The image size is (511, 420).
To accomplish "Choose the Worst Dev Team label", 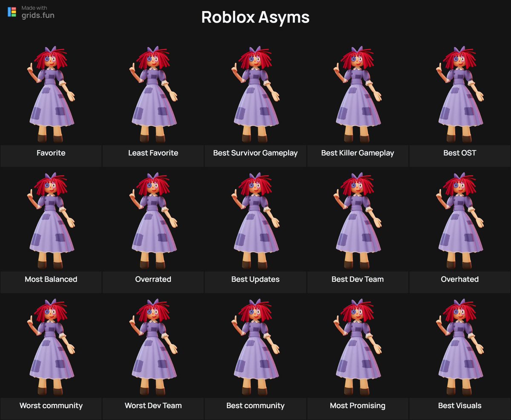I will 153,406.
